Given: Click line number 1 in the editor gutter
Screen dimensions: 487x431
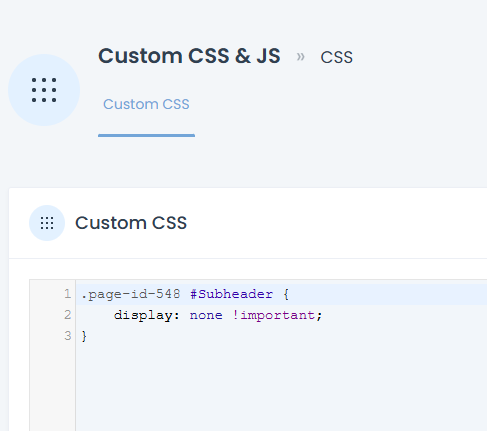Looking at the screenshot, I should pos(68,294).
